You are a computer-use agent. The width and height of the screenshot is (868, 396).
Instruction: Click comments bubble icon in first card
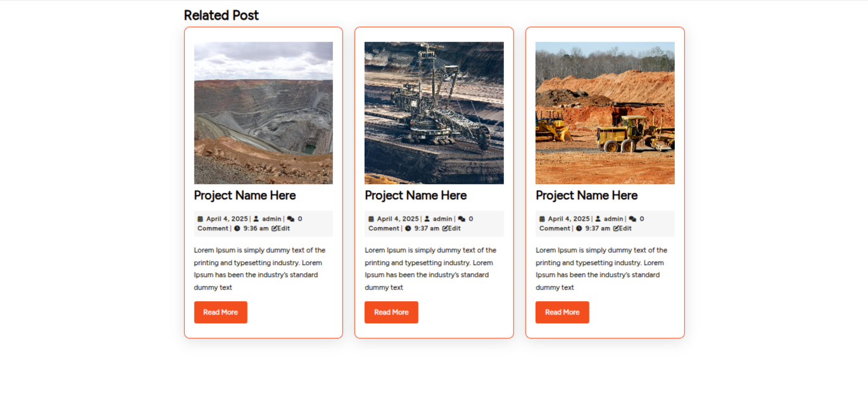click(291, 219)
